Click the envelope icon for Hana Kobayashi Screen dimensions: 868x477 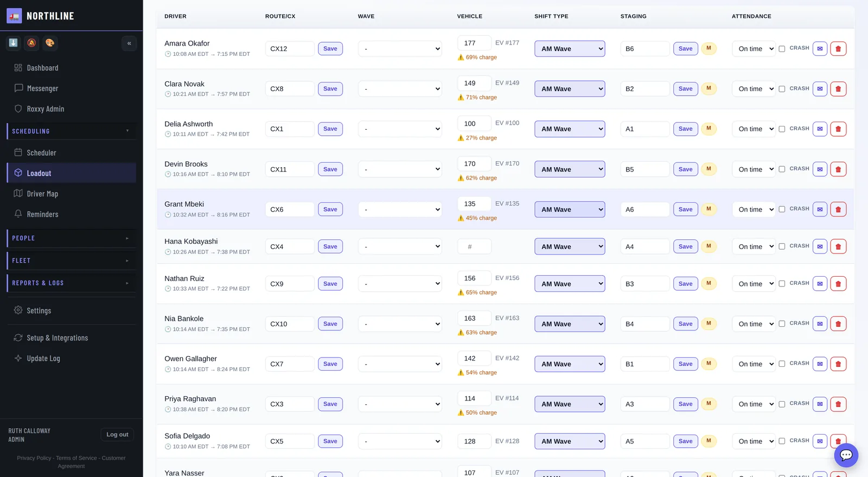[x=820, y=247]
